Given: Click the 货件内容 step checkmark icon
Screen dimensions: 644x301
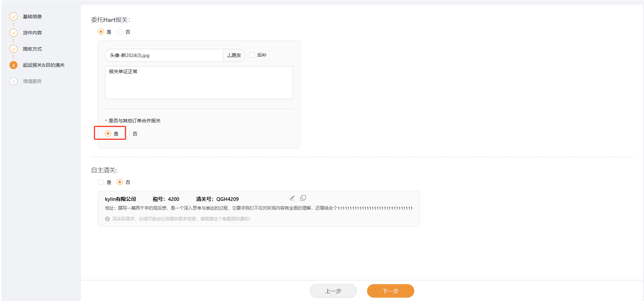Looking at the screenshot, I should click(x=13, y=33).
